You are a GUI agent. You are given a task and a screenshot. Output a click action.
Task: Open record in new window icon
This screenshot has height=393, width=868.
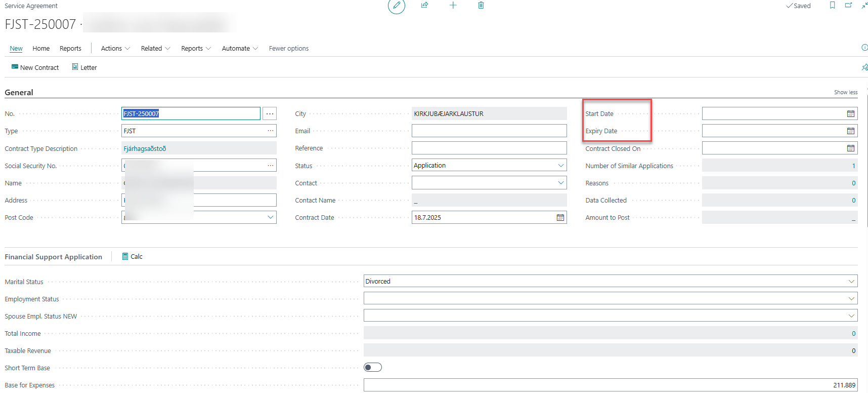[848, 5]
